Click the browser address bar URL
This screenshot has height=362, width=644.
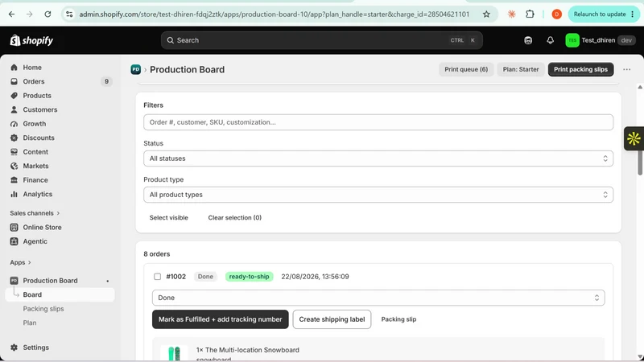(274, 14)
